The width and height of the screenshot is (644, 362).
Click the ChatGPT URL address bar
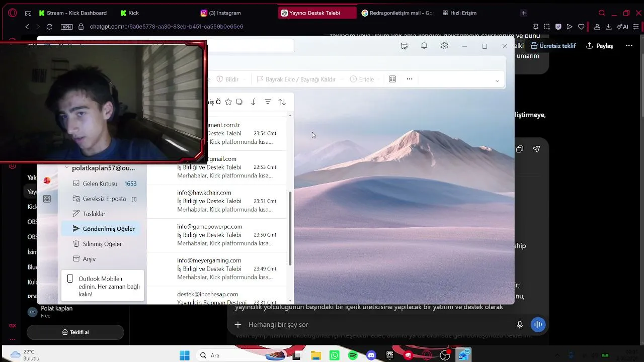point(167,27)
